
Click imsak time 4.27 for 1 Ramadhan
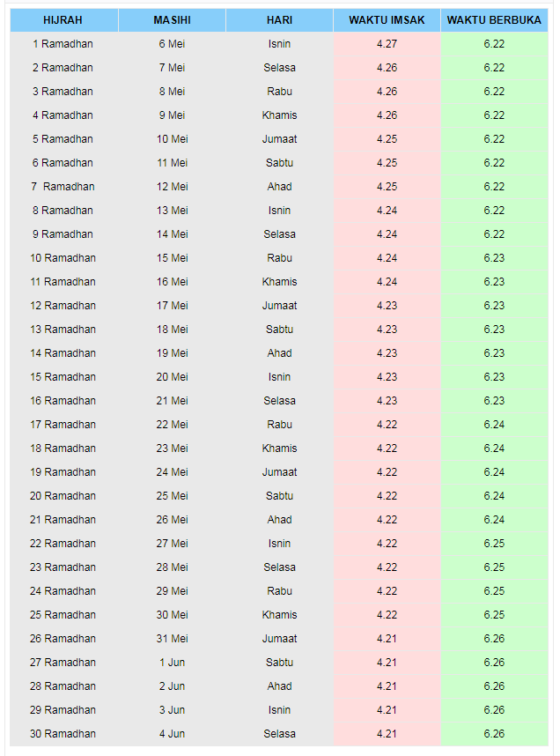point(387,44)
